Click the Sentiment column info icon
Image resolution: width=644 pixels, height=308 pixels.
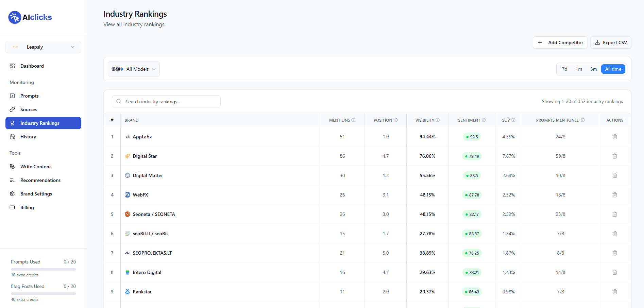pos(484,120)
